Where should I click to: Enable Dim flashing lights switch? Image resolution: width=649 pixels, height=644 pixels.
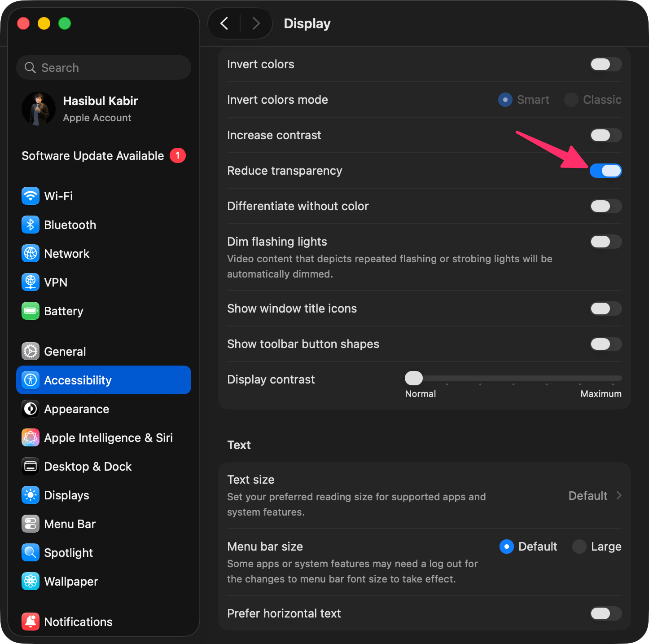tap(605, 242)
